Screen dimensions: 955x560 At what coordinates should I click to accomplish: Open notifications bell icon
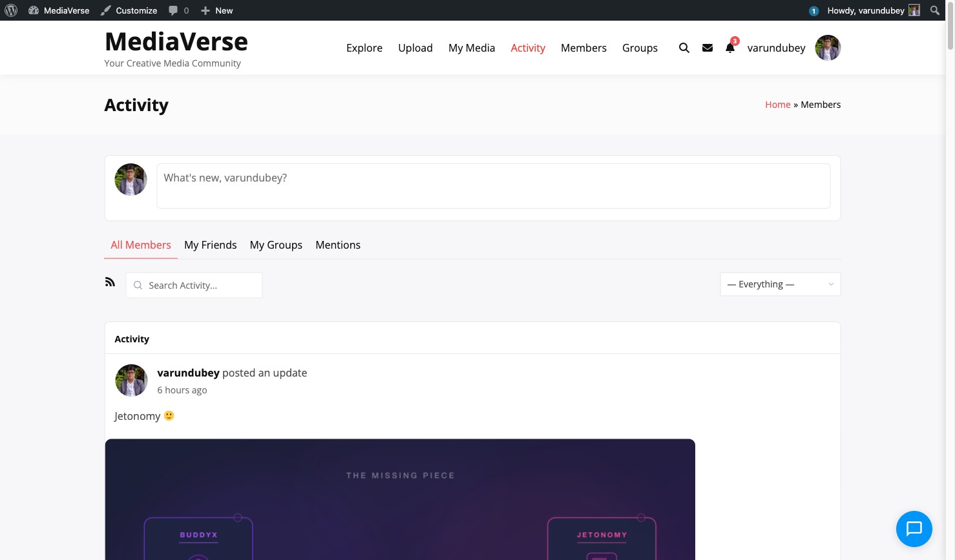730,48
